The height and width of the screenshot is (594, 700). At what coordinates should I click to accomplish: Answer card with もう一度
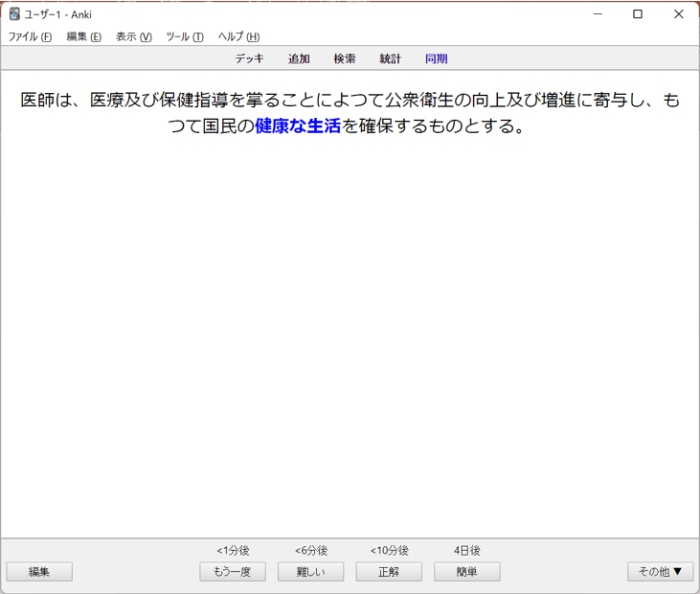(x=233, y=572)
